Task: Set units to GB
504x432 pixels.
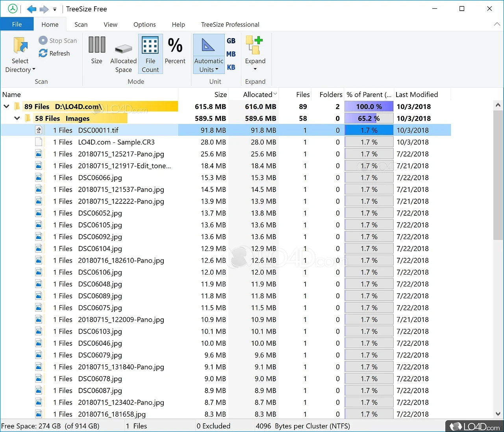Action: 231,41
